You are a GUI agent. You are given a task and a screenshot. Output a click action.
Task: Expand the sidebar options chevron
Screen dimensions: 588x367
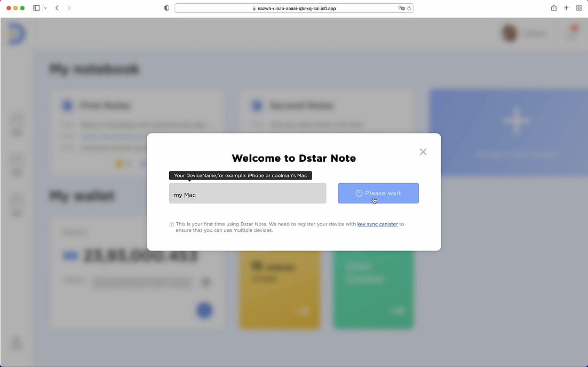pyautogui.click(x=45, y=8)
